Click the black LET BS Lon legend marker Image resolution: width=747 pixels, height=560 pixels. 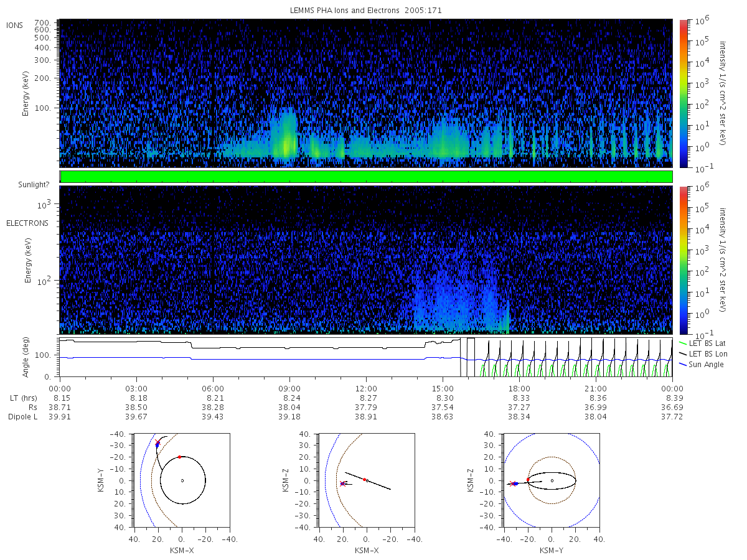point(684,354)
